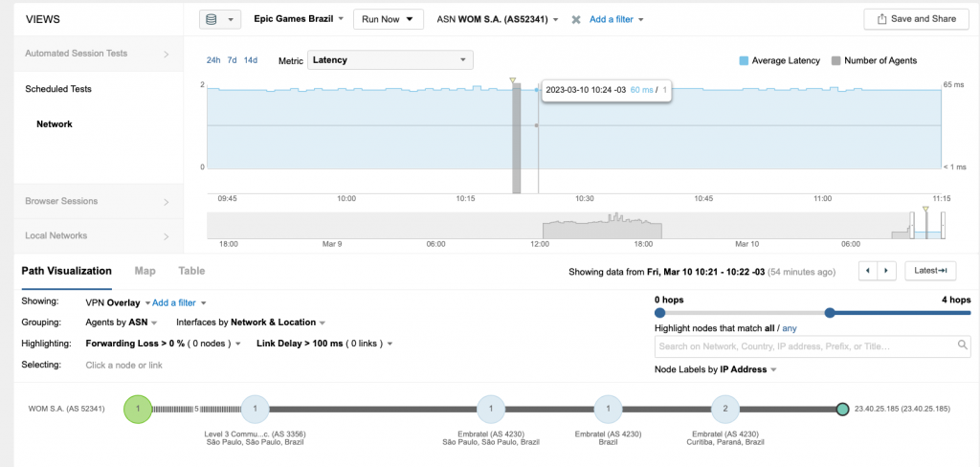Select the Curitiba Embratel node
Image resolution: width=980 pixels, height=467 pixels.
coord(726,409)
